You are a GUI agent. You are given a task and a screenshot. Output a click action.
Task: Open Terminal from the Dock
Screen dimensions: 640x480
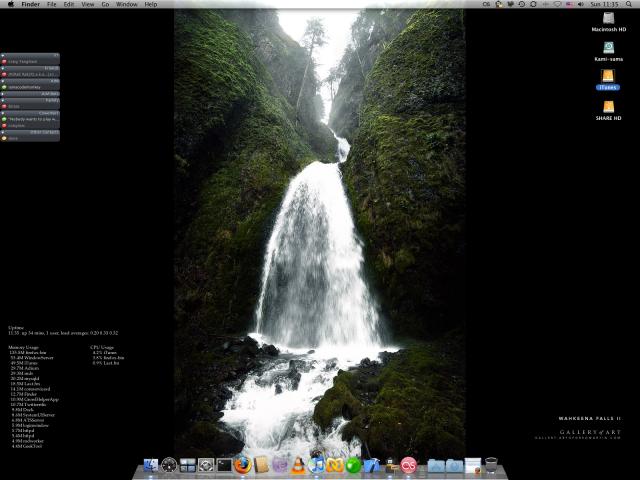click(x=224, y=465)
